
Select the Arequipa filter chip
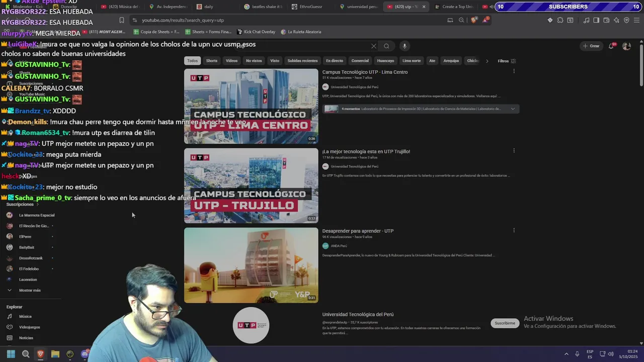tap(451, 61)
